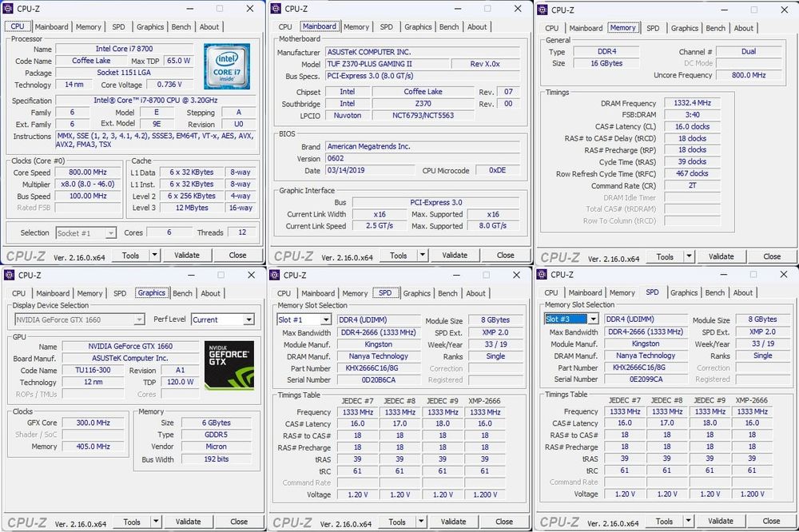This screenshot has height=532, width=799.
Task: Click the Uncore Frequency 800.0 MHz value
Action: click(x=749, y=75)
